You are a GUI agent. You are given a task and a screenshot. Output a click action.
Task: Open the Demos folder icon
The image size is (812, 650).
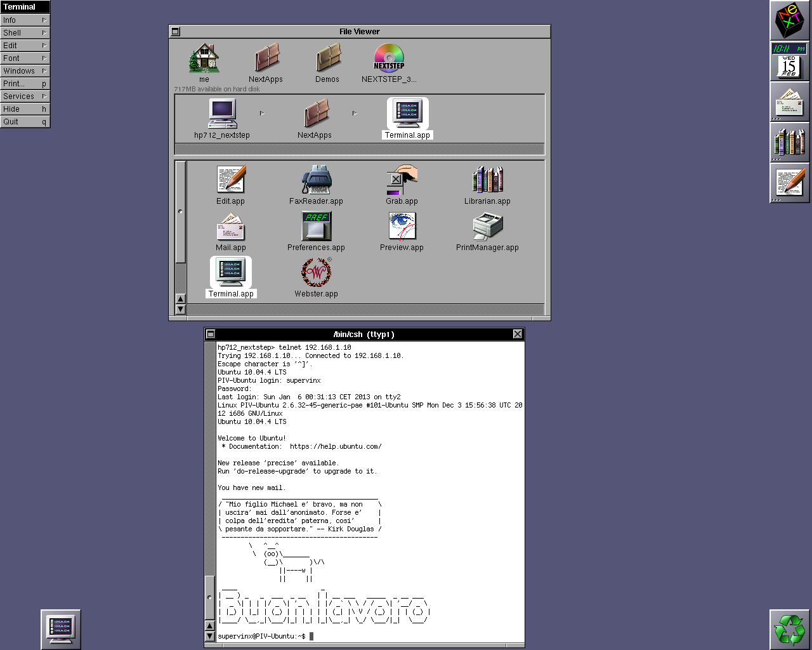click(x=327, y=58)
